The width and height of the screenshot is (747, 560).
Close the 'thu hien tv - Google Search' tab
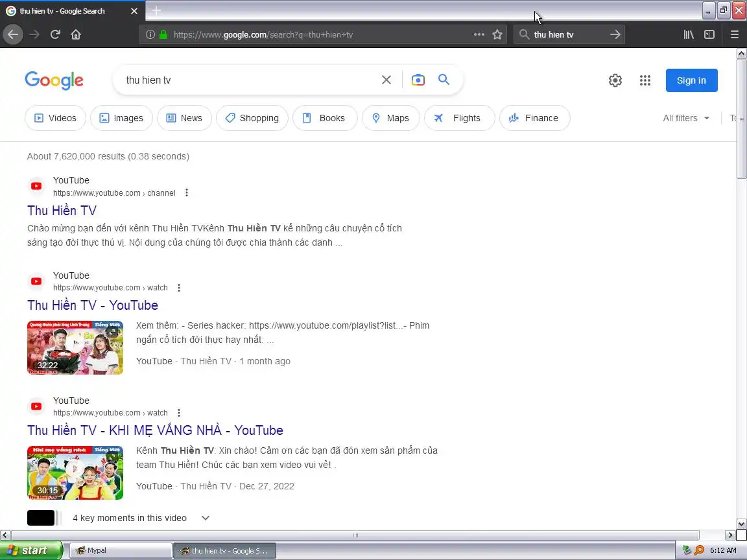(134, 10)
